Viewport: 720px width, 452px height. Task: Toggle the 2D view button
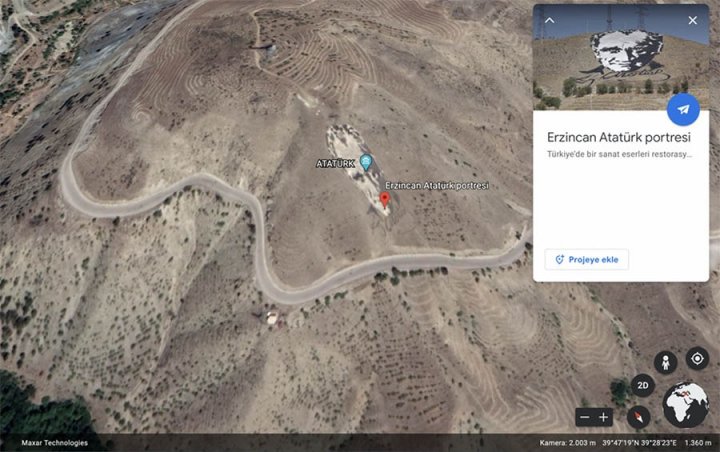click(642, 385)
